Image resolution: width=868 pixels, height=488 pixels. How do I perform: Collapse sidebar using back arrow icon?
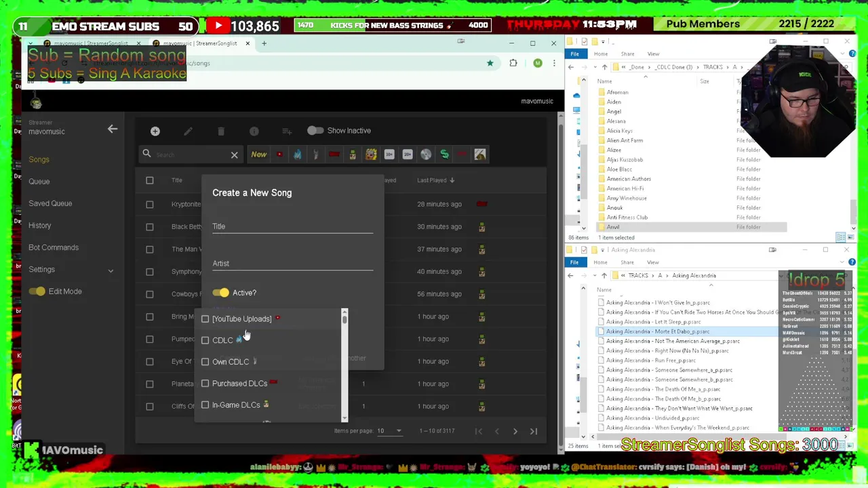(x=113, y=129)
